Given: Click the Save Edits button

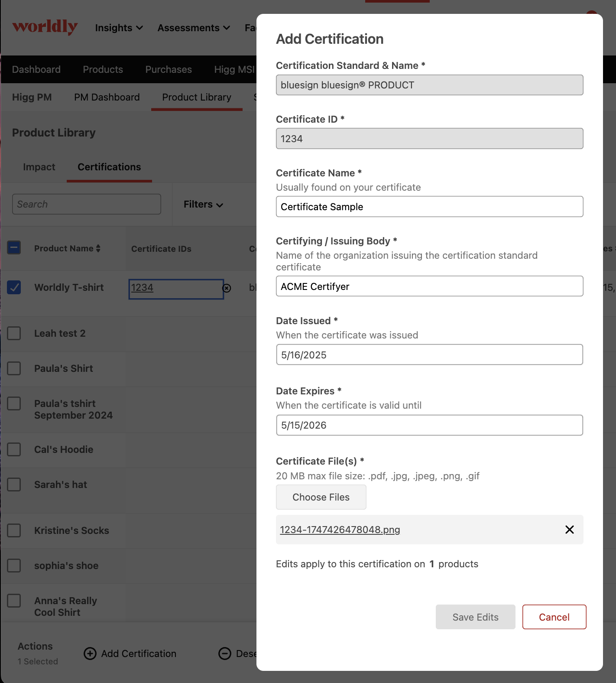Looking at the screenshot, I should pos(476,617).
